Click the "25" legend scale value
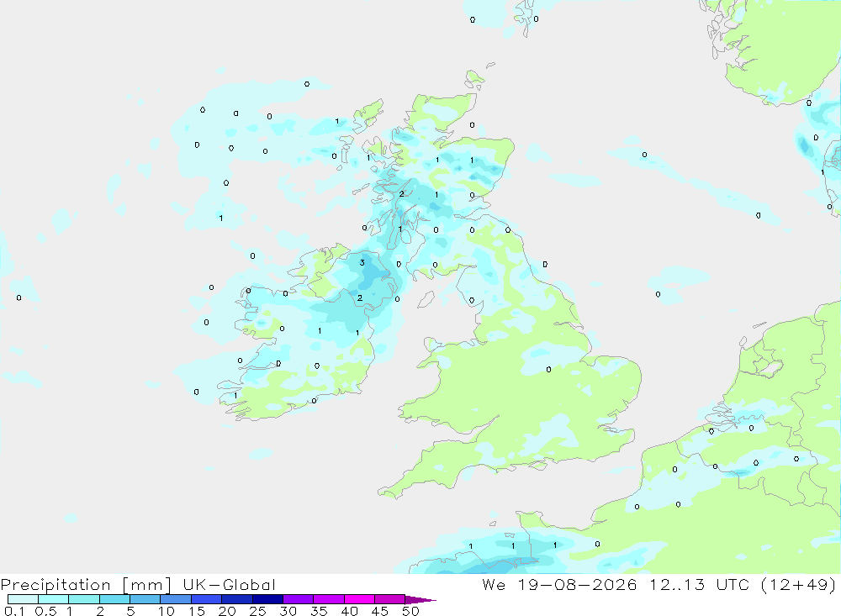This screenshot has width=841, height=616. click(258, 611)
